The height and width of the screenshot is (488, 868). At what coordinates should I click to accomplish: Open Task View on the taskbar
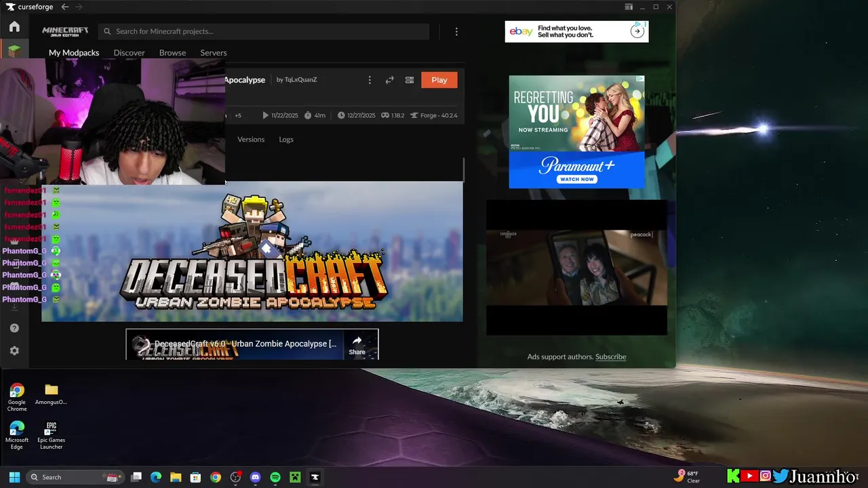[136, 477]
